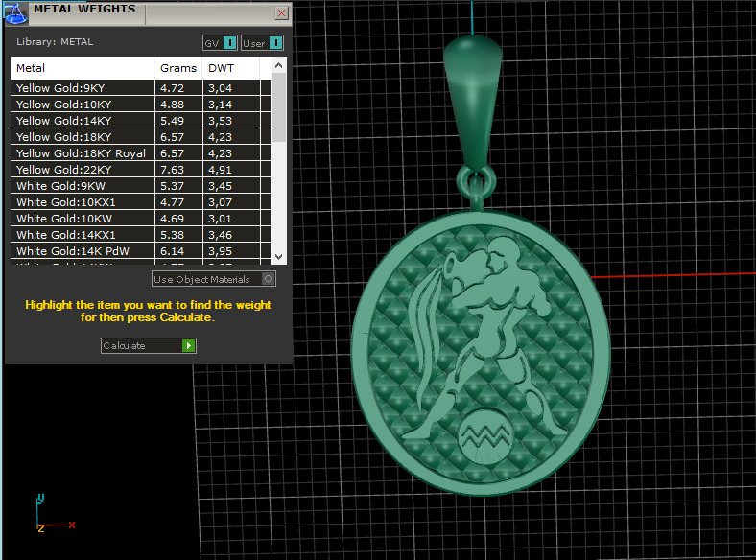Screen dimensions: 756x560
Task: Click the 7.63 grams value
Action: pos(172,170)
